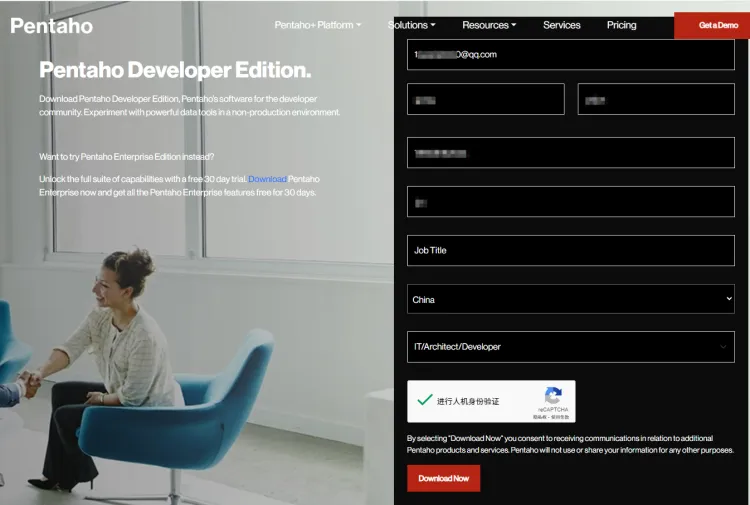Go to the Pricing page
Viewport: 750px width, 505px height.
tap(621, 25)
